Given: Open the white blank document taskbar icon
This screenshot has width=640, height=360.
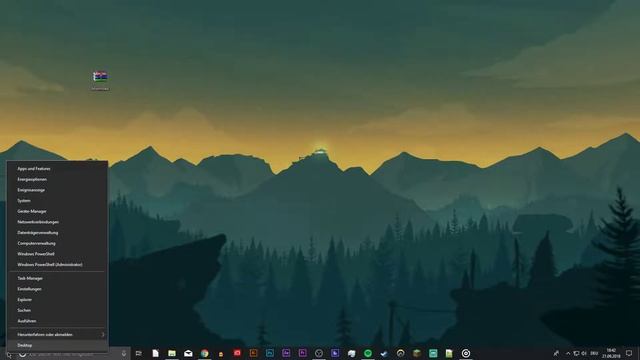Looking at the screenshot, I should click(155, 353).
